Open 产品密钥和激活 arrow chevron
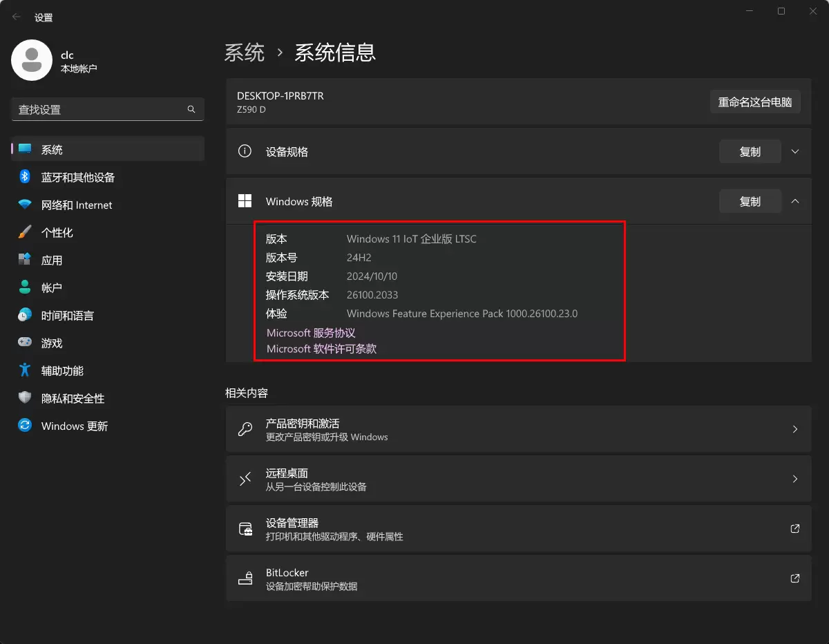 794,429
